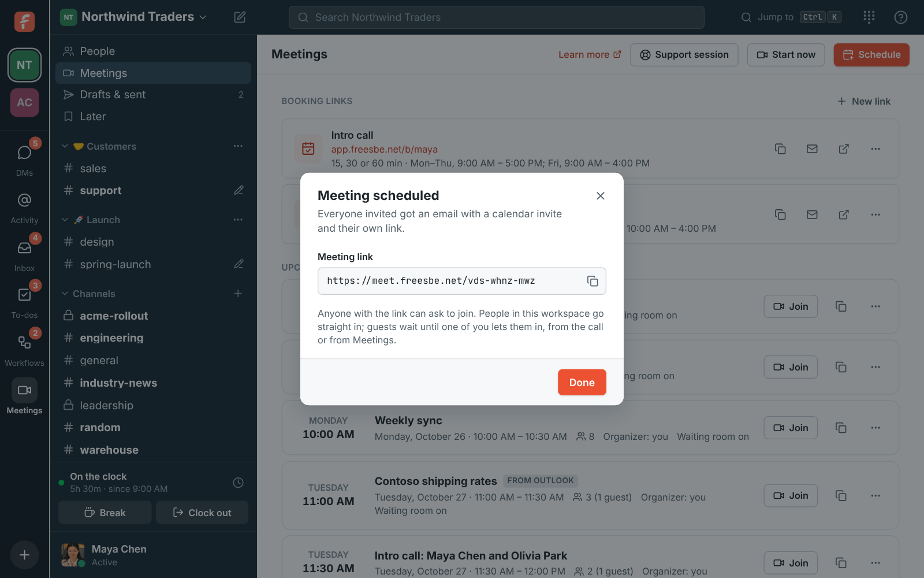This screenshot has width=924, height=578.
Task: Click the Done button
Action: (582, 382)
